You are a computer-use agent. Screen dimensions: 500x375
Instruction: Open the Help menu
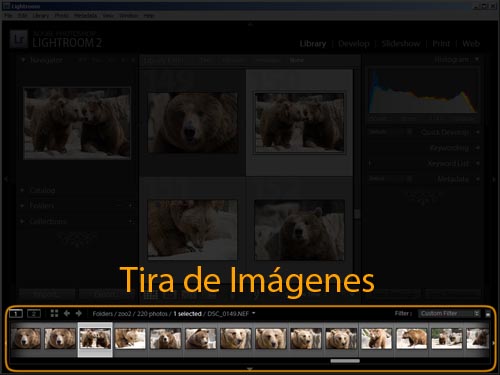(x=149, y=16)
